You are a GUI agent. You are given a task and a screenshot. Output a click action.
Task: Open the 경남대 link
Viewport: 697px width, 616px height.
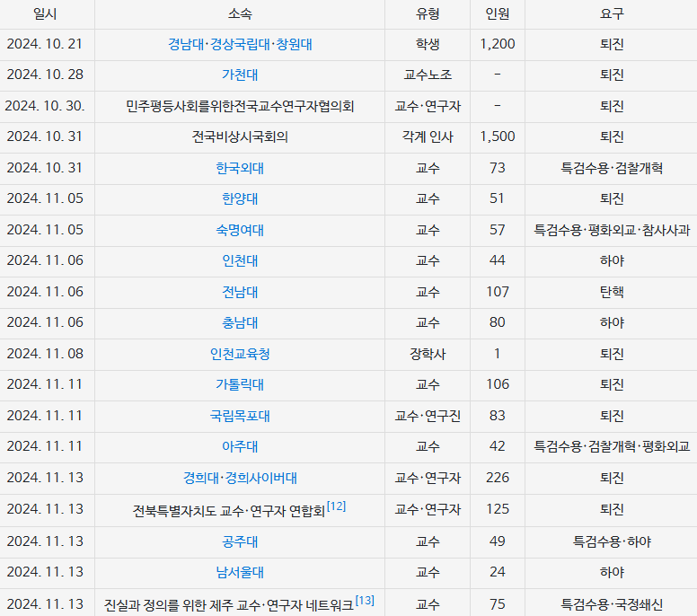(186, 44)
